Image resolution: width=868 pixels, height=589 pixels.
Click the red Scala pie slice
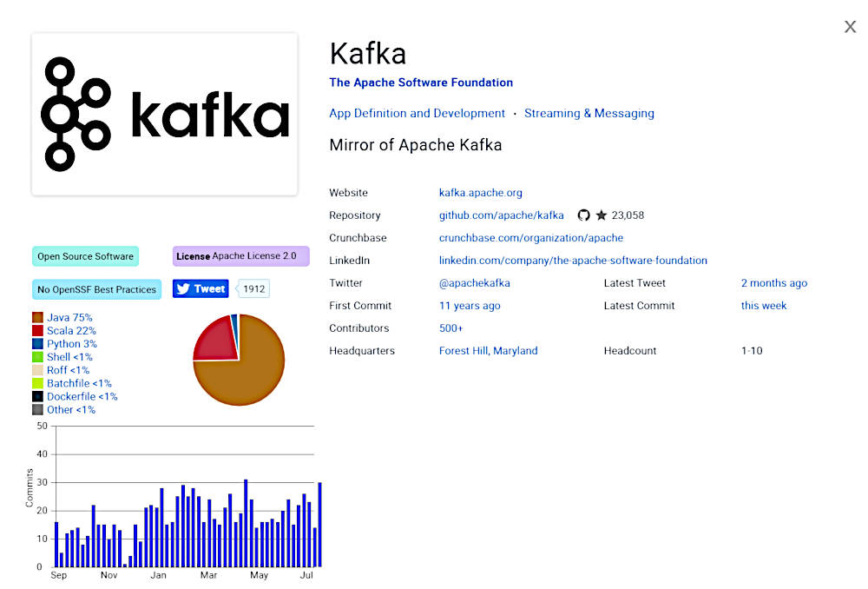(x=218, y=342)
